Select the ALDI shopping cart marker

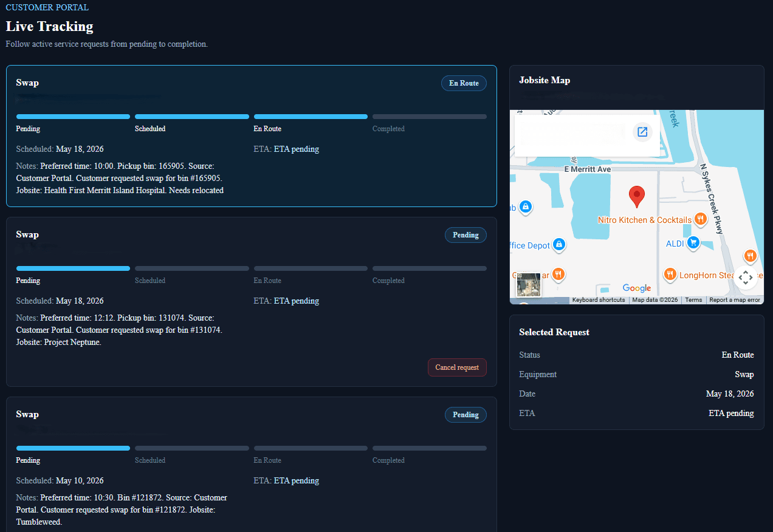[x=692, y=244]
